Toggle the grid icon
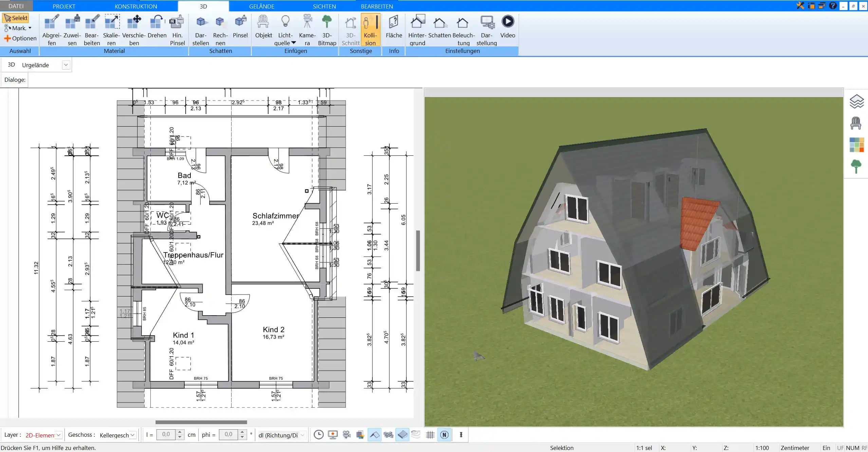Screen dimensions: 868x452 [x=430, y=435]
